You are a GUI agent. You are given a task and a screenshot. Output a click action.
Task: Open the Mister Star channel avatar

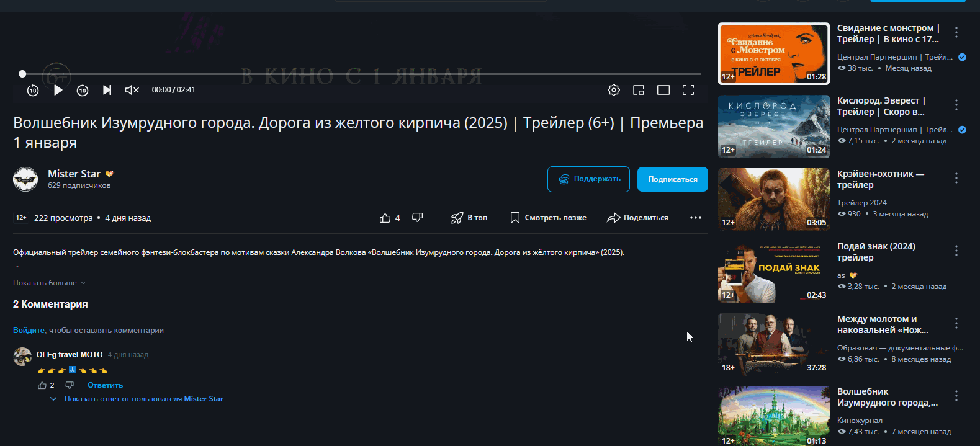point(25,179)
